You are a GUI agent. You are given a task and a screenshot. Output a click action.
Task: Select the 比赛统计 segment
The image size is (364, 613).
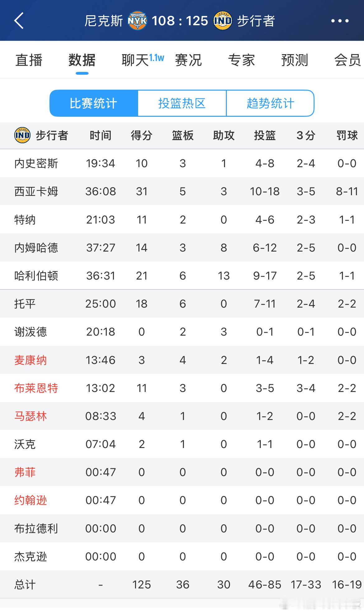94,103
